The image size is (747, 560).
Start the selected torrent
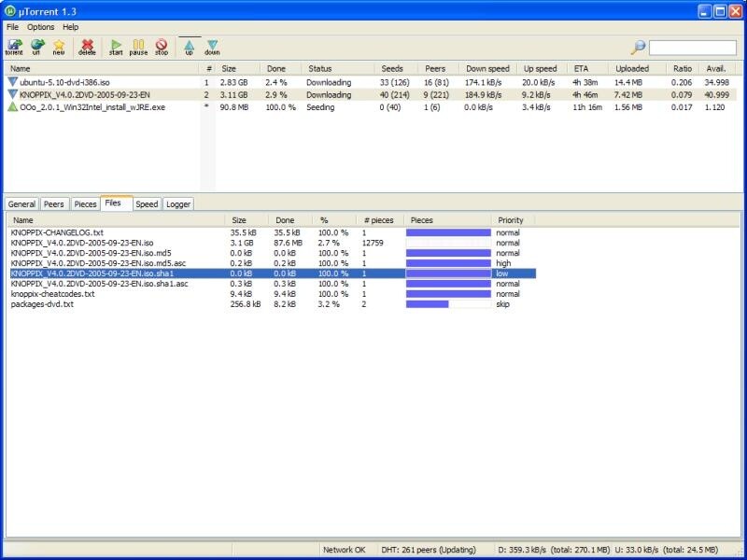pos(115,46)
